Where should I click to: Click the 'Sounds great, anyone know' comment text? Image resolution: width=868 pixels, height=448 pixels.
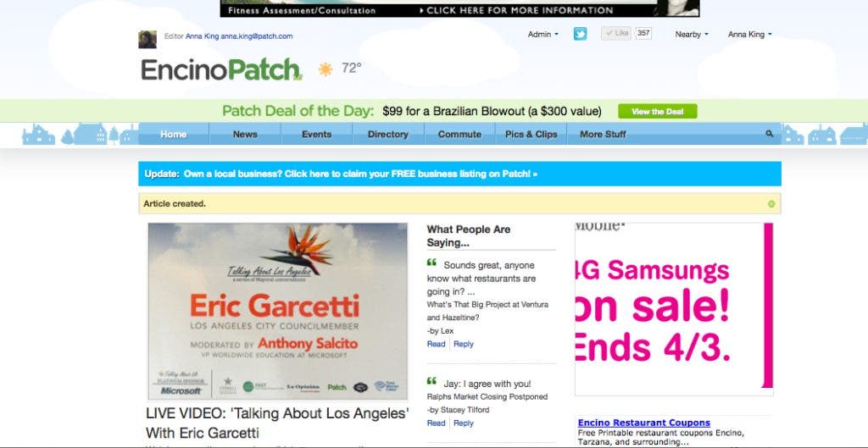[481, 279]
